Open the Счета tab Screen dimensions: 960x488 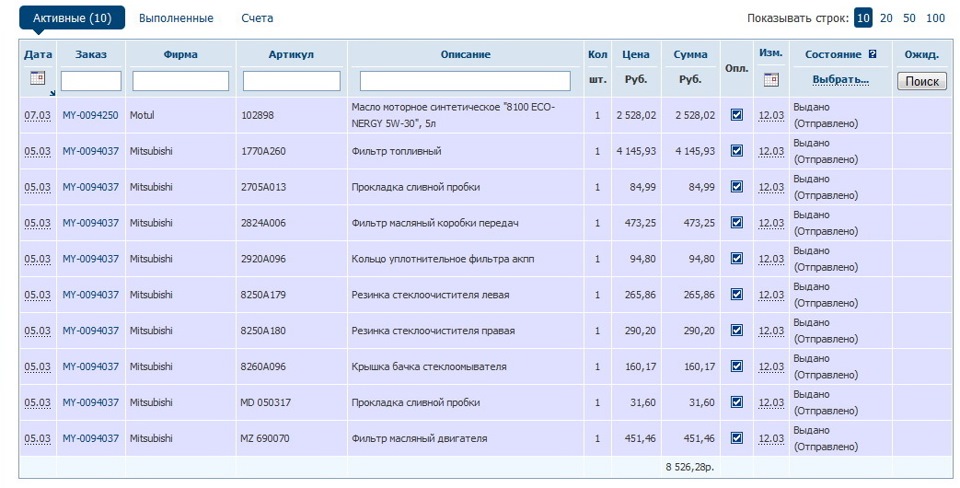[257, 18]
